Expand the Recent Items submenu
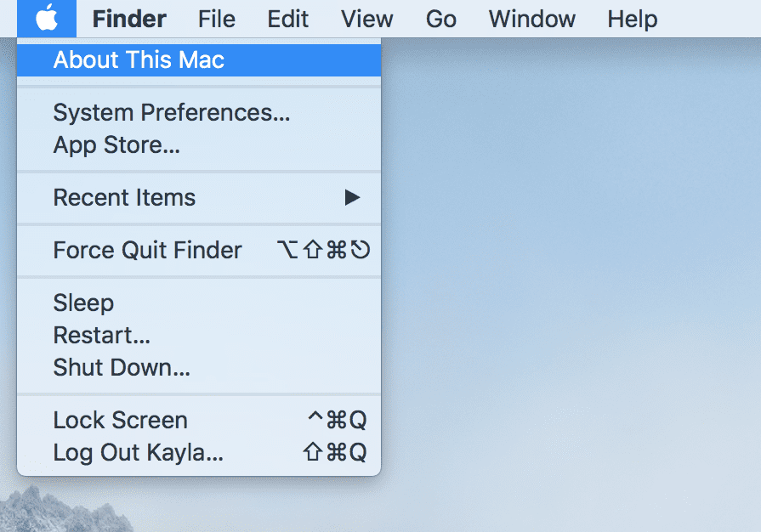The width and height of the screenshot is (761, 532). pyautogui.click(x=124, y=197)
